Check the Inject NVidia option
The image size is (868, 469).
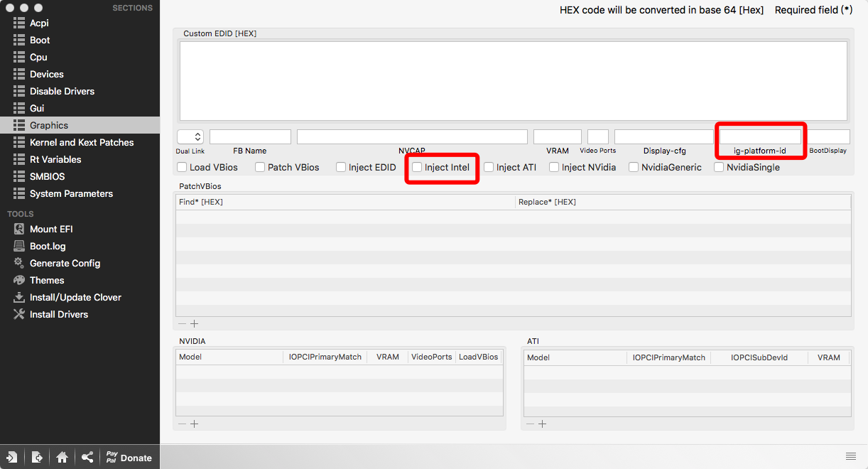(x=554, y=167)
